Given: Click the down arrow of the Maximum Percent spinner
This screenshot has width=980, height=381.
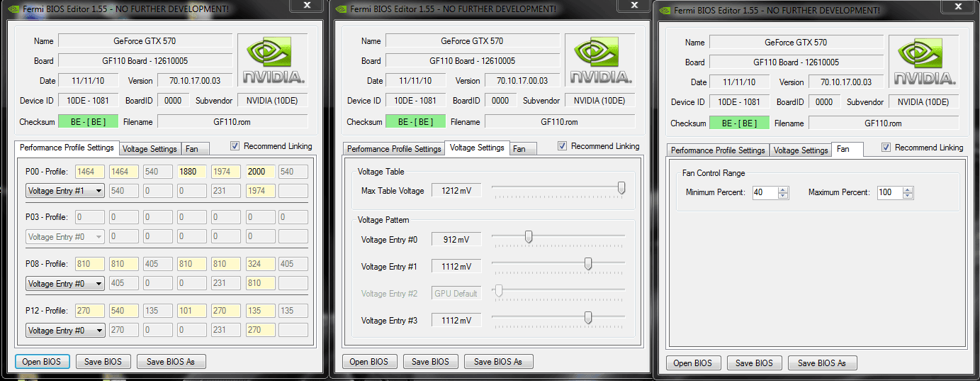Looking at the screenshot, I should [x=908, y=195].
